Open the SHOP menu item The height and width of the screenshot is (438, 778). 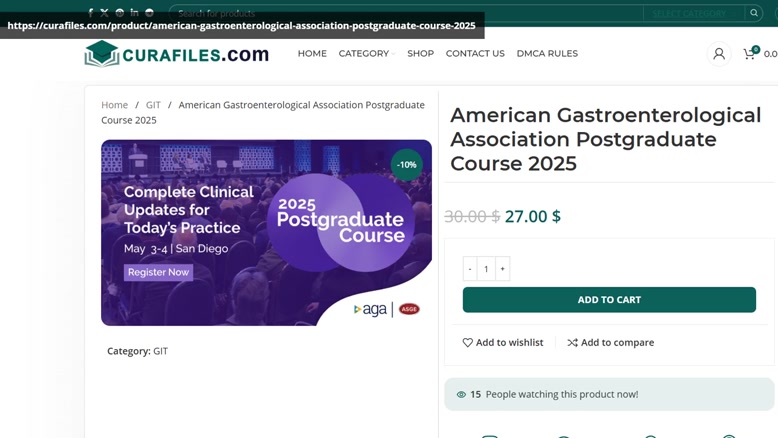coord(420,54)
